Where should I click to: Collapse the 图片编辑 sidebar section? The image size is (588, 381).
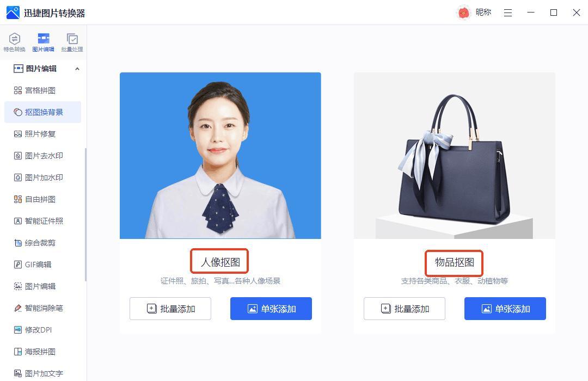[77, 69]
